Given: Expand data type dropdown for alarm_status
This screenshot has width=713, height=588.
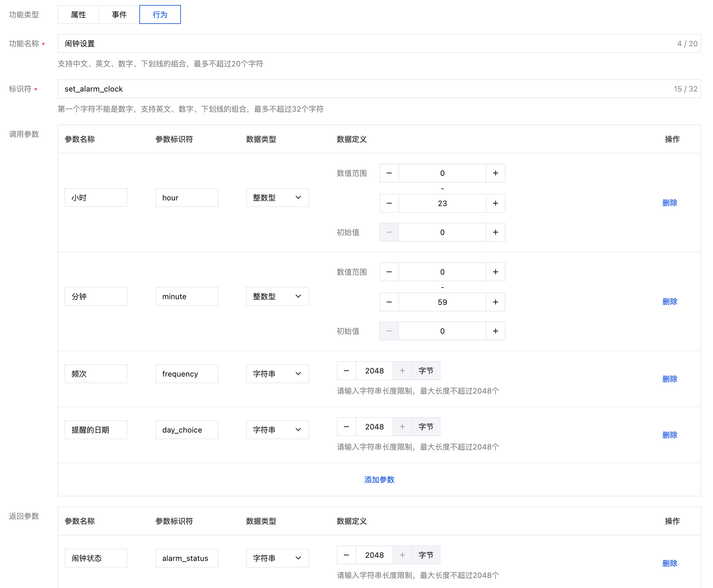Looking at the screenshot, I should 277,558.
